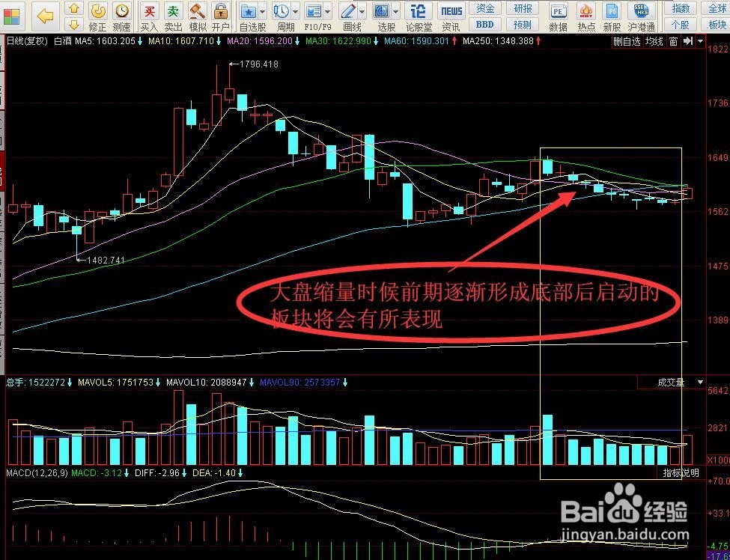Switch to the 板块 tab

point(717,24)
